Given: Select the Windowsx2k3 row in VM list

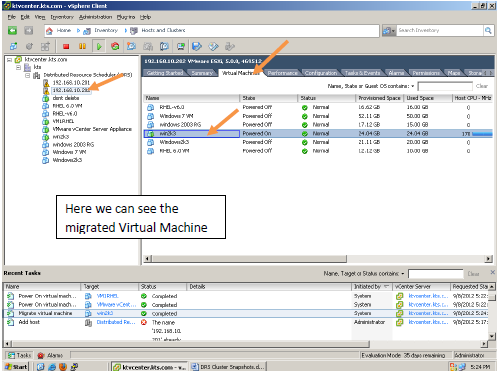Looking at the screenshot, I should coord(318,142).
